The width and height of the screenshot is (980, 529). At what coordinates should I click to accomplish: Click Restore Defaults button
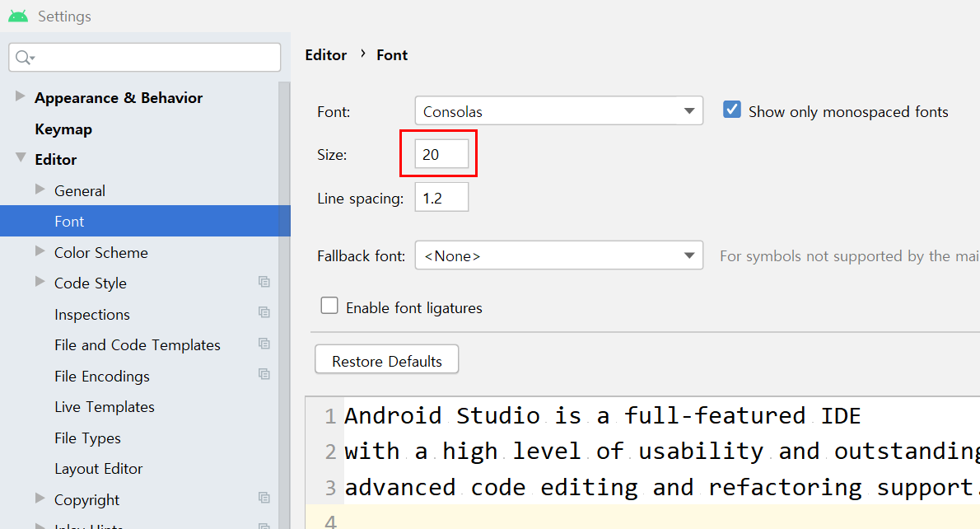tap(387, 360)
